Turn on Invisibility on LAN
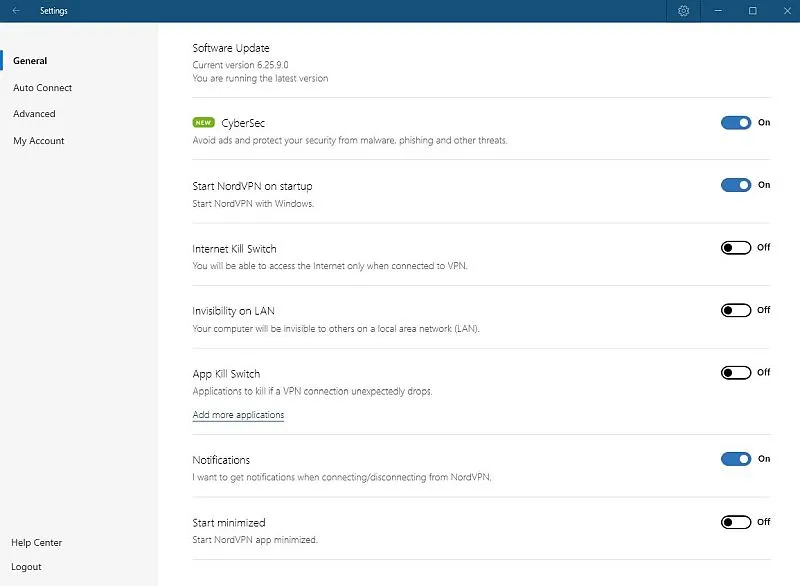 [736, 310]
